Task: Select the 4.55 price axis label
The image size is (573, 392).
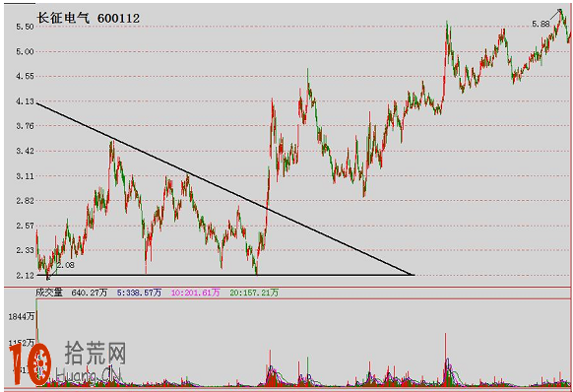Action: [x=25, y=77]
